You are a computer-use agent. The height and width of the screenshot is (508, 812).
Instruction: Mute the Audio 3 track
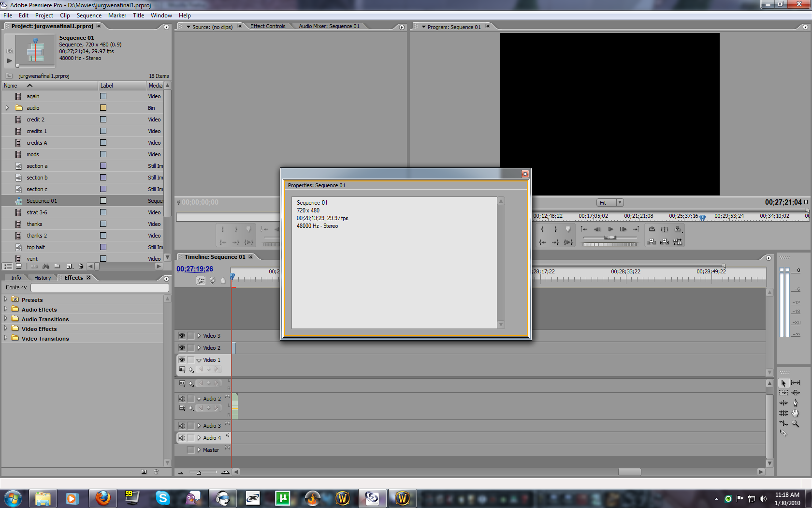182,426
